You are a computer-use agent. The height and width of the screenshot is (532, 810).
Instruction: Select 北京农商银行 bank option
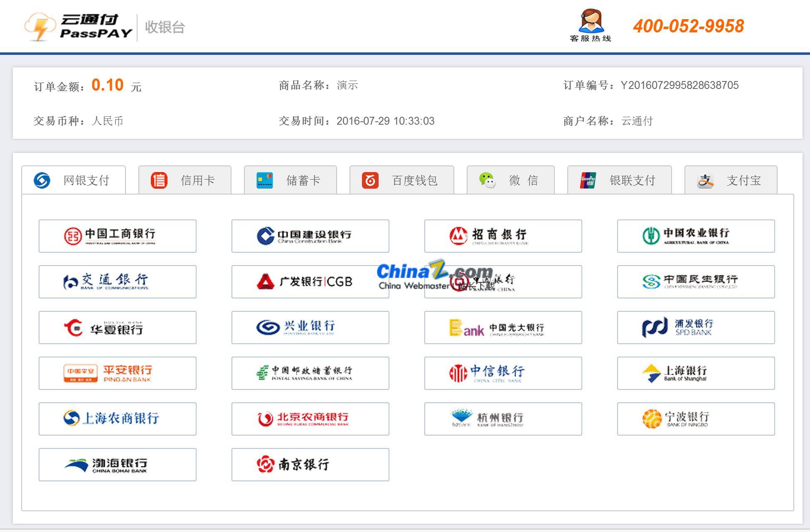(310, 419)
